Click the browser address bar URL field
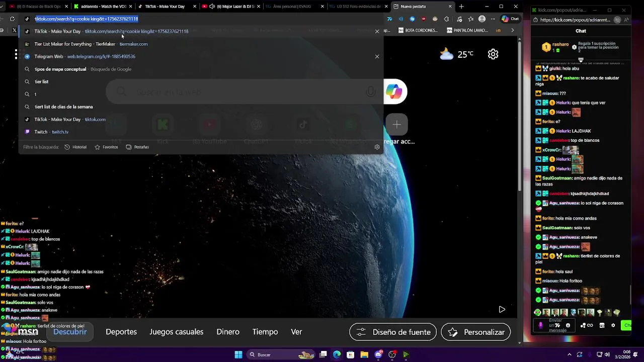 (x=201, y=19)
